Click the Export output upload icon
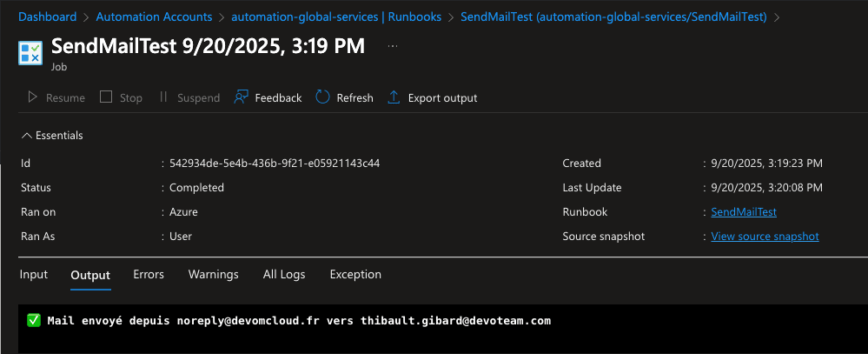868x354 pixels. 394,97
